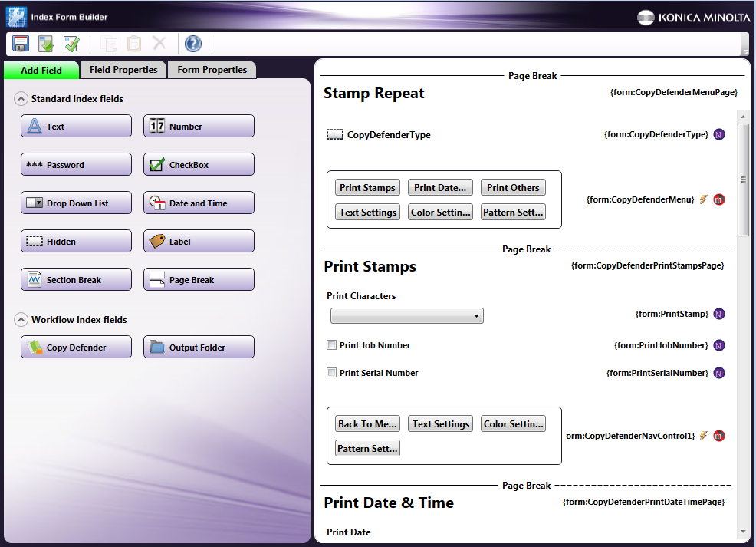Add a Text field
The width and height of the screenshot is (756, 547).
[x=76, y=126]
